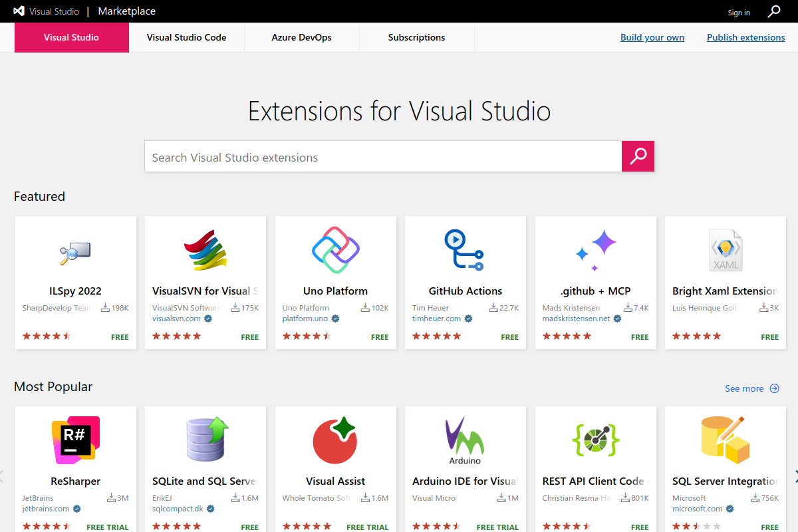Open the REST API Client Code icon
The height and width of the screenshot is (532, 798).
[596, 440]
